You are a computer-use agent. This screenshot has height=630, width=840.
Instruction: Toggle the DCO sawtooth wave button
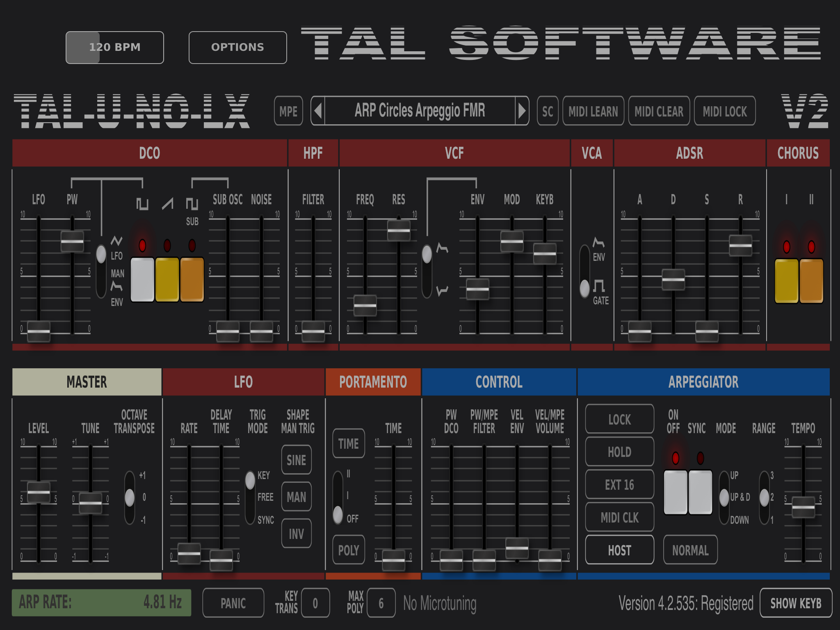pyautogui.click(x=167, y=280)
